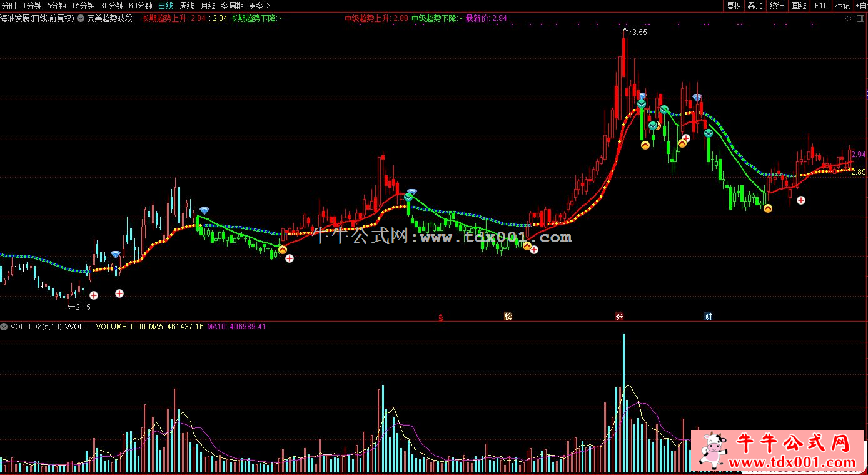The height and width of the screenshot is (475, 868).
Task: Toggle the panel layout icon at top-right
Action: [x=861, y=18]
